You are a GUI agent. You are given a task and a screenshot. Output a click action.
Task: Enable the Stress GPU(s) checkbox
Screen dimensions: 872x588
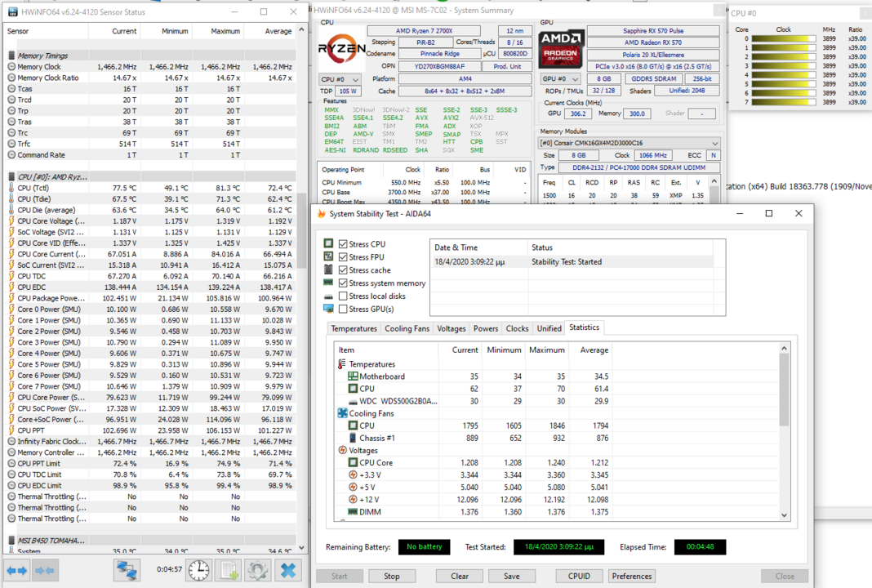[x=343, y=309]
